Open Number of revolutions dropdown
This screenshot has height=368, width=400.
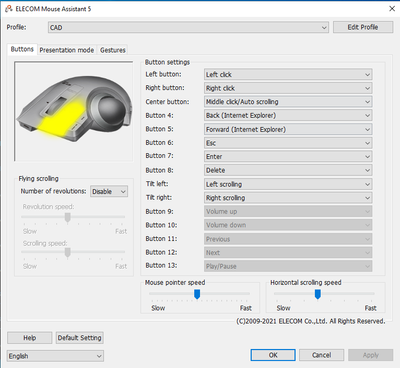coord(109,191)
